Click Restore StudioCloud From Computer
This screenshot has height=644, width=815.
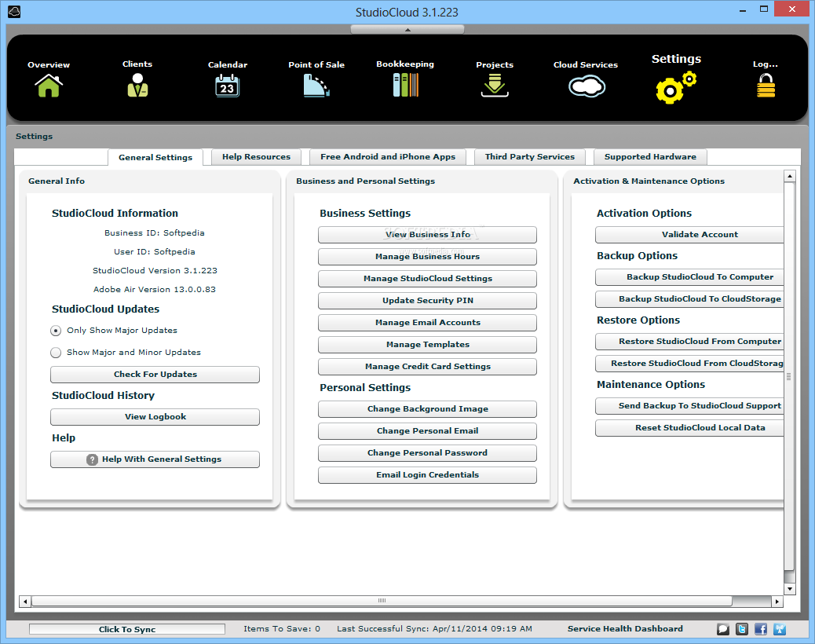(689, 342)
